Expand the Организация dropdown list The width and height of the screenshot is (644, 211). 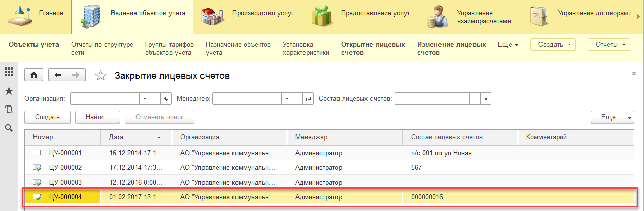click(x=145, y=99)
